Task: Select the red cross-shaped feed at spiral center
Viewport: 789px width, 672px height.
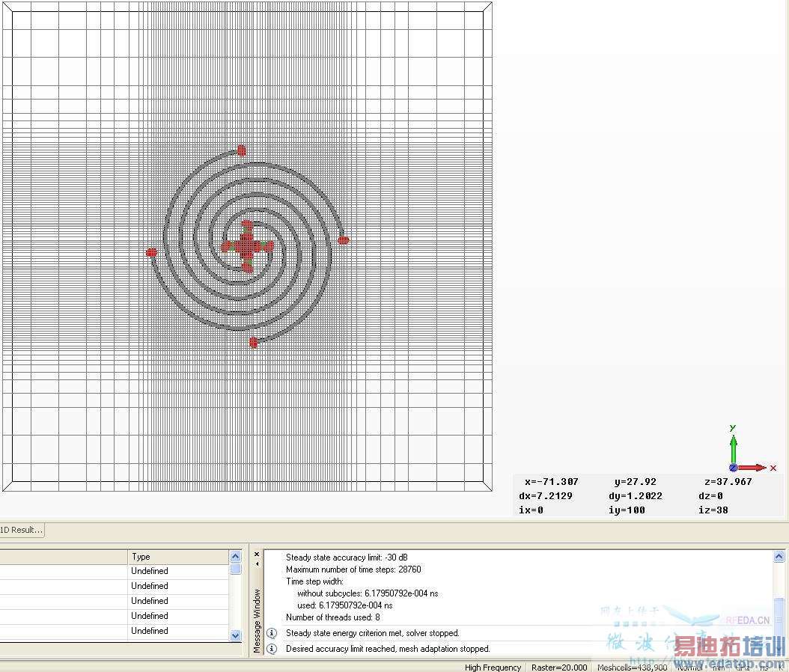Action: (x=247, y=246)
